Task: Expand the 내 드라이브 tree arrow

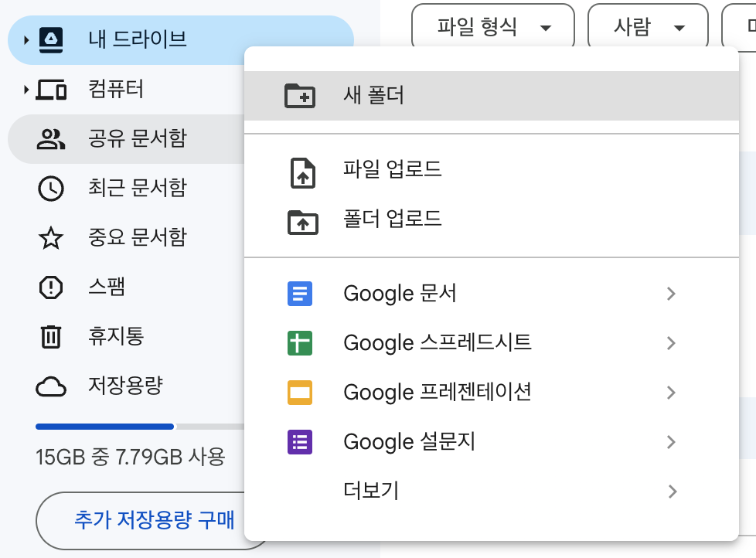Action: pyautogui.click(x=26, y=40)
